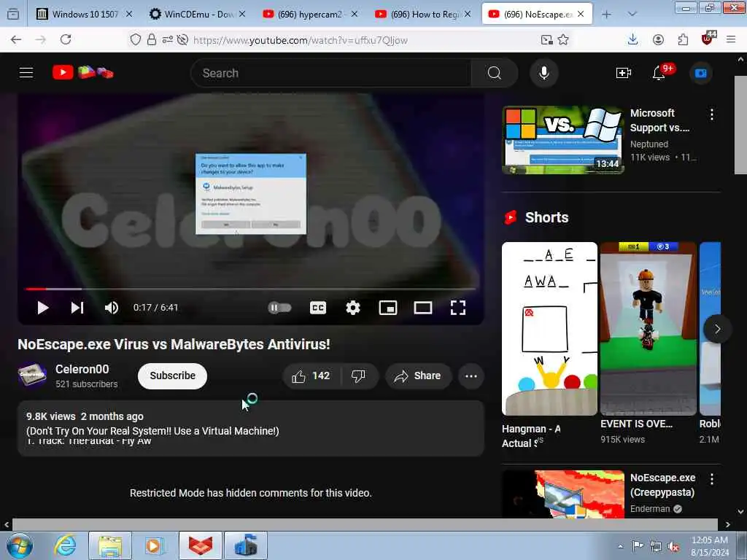Viewport: 747px width, 560px height.
Task: List all tabs dropdown
Action: pyautogui.click(x=632, y=15)
